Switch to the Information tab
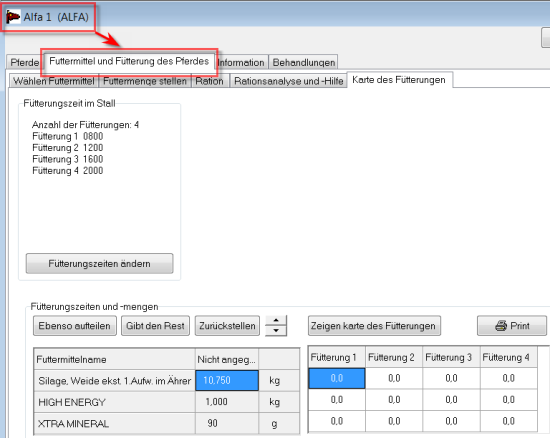This screenshot has width=550, height=438. point(241,62)
